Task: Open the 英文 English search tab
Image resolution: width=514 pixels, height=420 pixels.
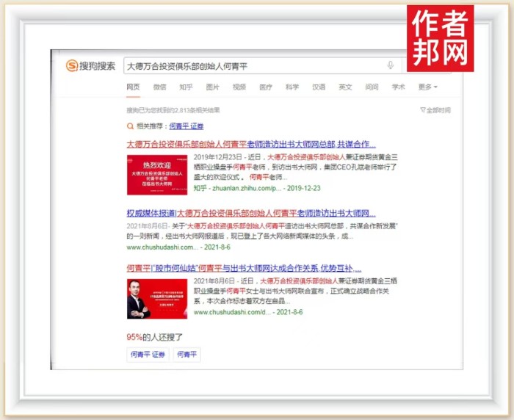Action: [x=345, y=87]
